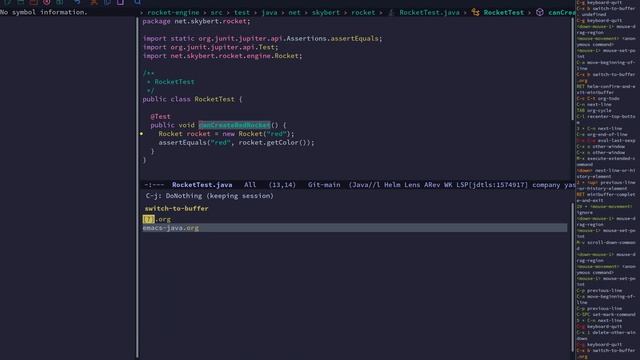
Task: Click LSP[jdtls:1574917] in the mode line
Action: 492,185
